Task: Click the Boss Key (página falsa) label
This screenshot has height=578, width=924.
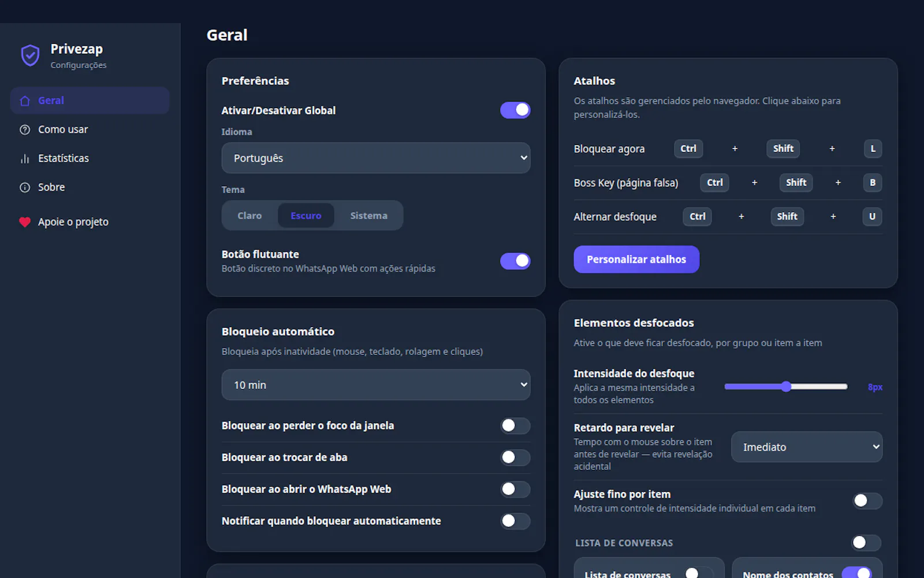Action: tap(626, 183)
